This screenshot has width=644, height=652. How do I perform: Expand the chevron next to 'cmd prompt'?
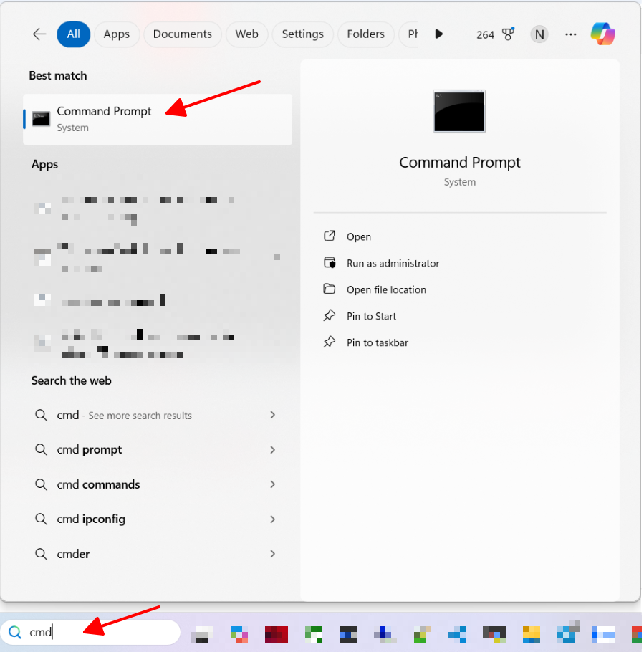pos(273,450)
